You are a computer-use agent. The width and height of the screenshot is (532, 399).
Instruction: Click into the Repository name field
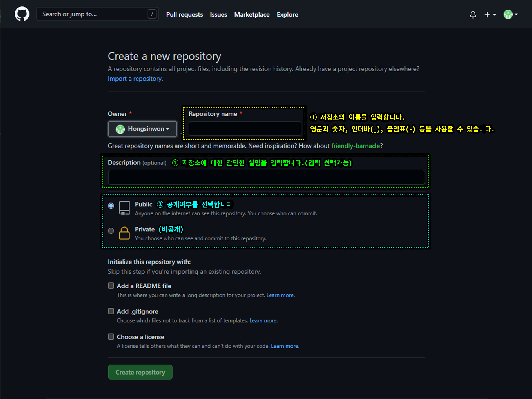[245, 129]
